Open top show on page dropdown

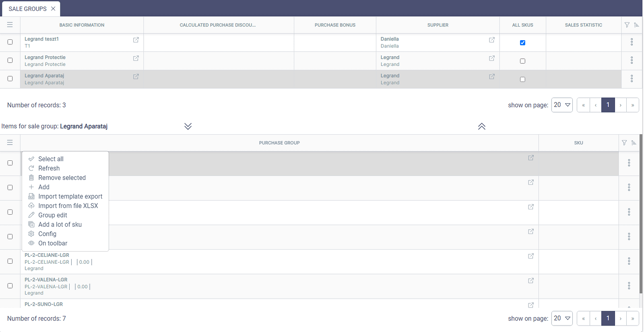pyautogui.click(x=562, y=105)
